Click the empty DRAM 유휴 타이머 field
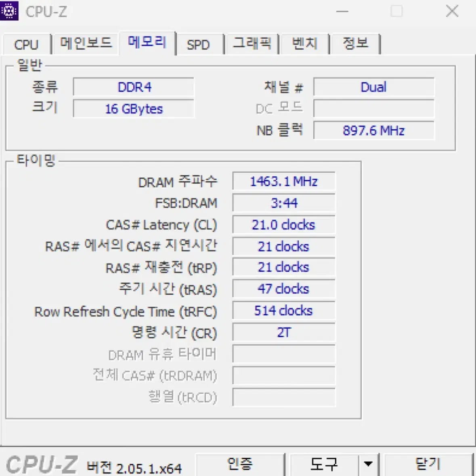 [x=284, y=354]
